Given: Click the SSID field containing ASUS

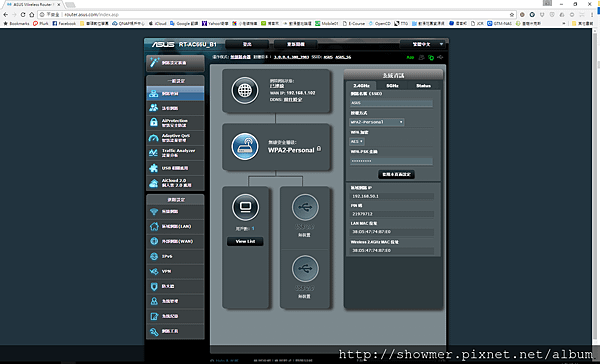Looking at the screenshot, I should click(391, 103).
